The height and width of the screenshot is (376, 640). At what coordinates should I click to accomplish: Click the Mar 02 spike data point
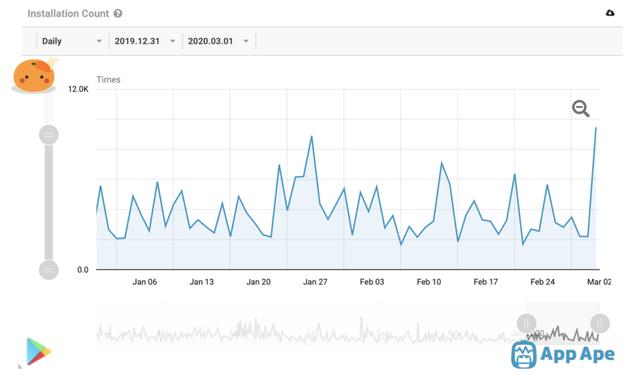[x=596, y=128]
